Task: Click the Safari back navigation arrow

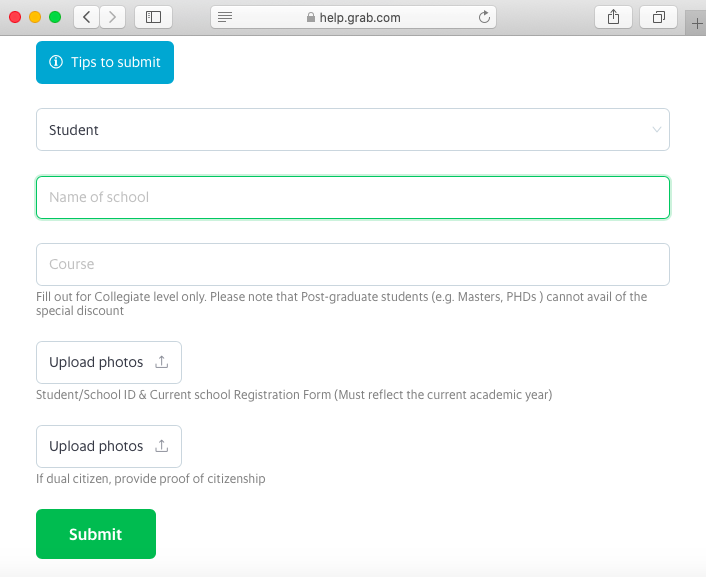Action: coord(86,17)
